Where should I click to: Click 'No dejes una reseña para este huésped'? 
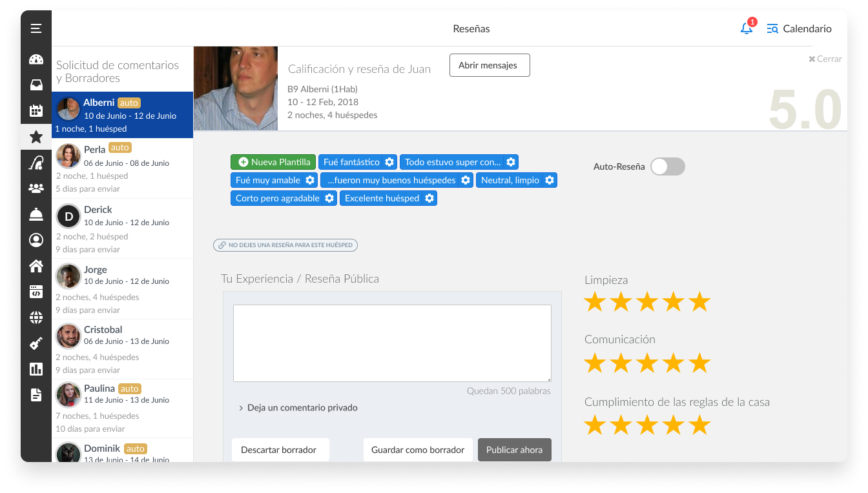pyautogui.click(x=285, y=245)
